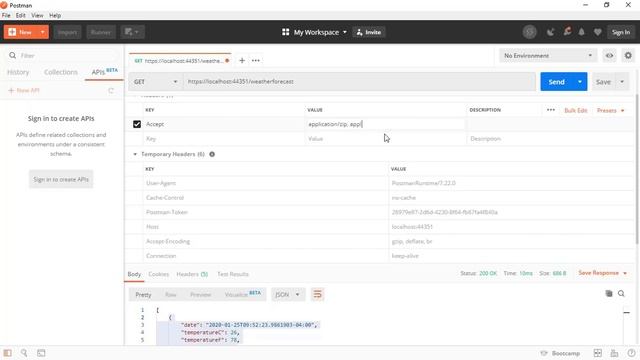Select the APIs sidebar tab
The width and height of the screenshot is (640, 360).
point(104,72)
